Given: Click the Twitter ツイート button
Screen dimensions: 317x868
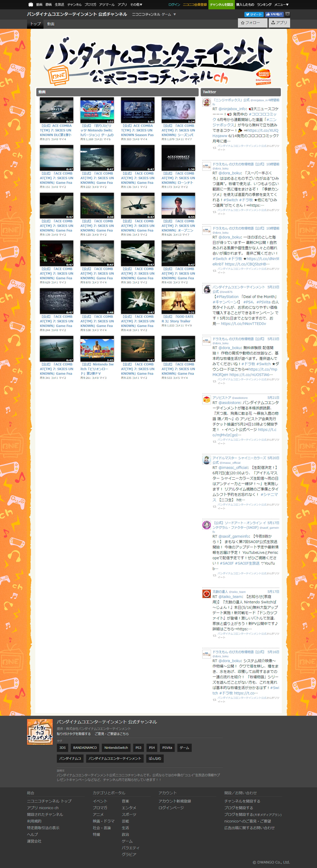Looking at the screenshot, I should [x=254, y=14].
